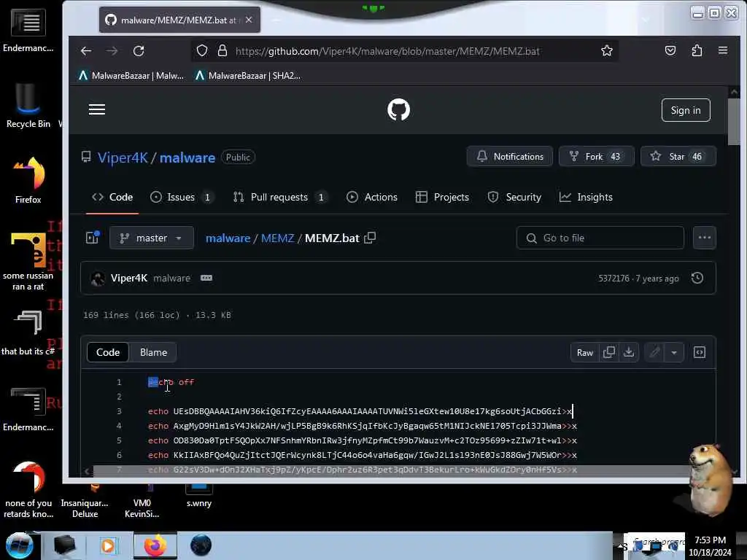Star the malware repository
The height and width of the screenshot is (560, 747).
(678, 156)
